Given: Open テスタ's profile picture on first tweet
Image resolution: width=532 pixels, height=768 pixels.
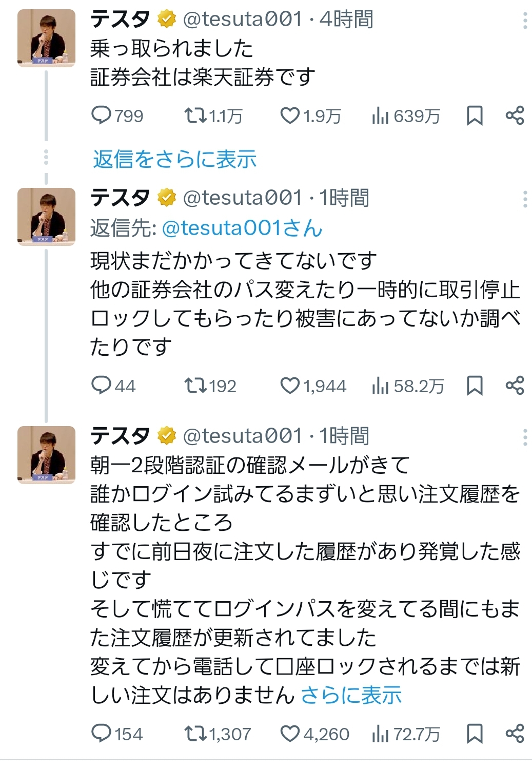Looking at the screenshot, I should [46, 38].
